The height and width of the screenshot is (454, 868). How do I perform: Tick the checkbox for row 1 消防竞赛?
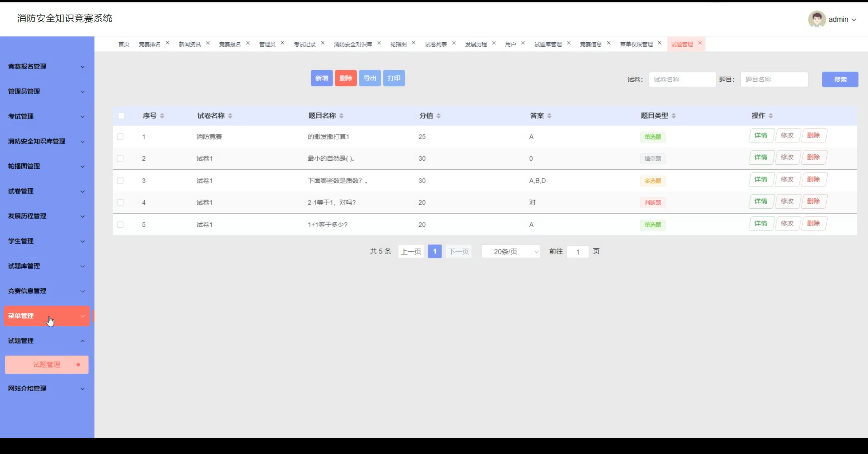click(x=120, y=137)
